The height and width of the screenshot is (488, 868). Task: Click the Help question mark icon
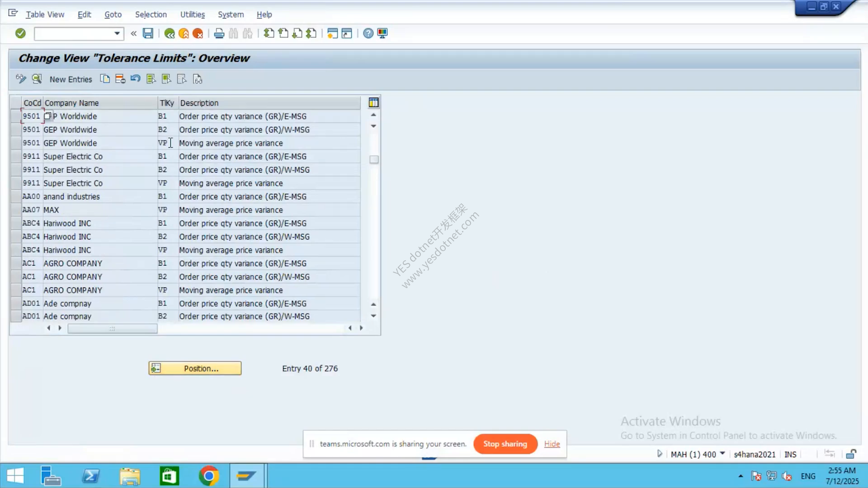[368, 33]
